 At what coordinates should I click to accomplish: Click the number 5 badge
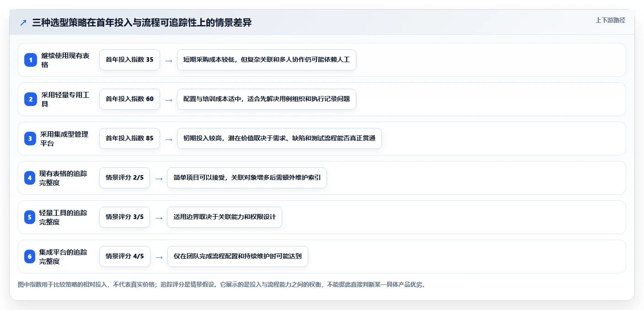30,217
